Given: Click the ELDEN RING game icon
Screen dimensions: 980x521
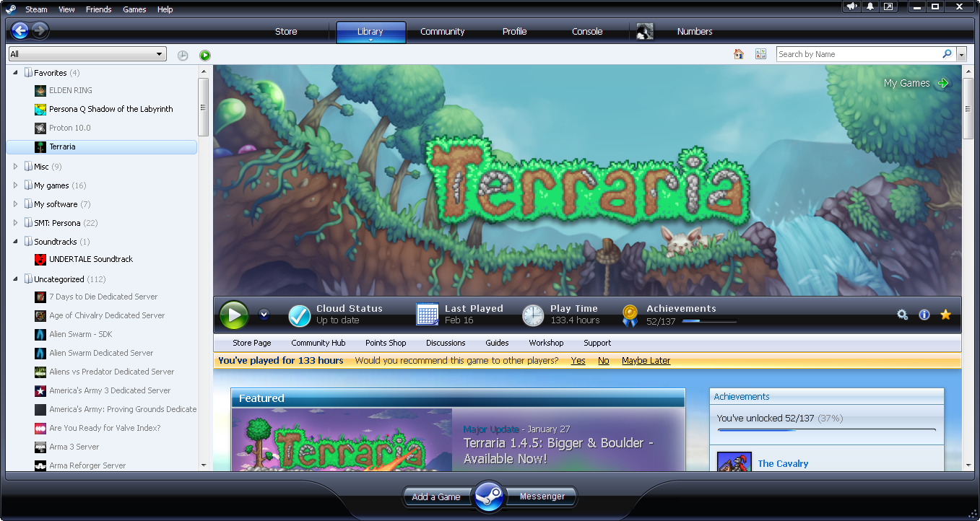Looking at the screenshot, I should pos(40,90).
